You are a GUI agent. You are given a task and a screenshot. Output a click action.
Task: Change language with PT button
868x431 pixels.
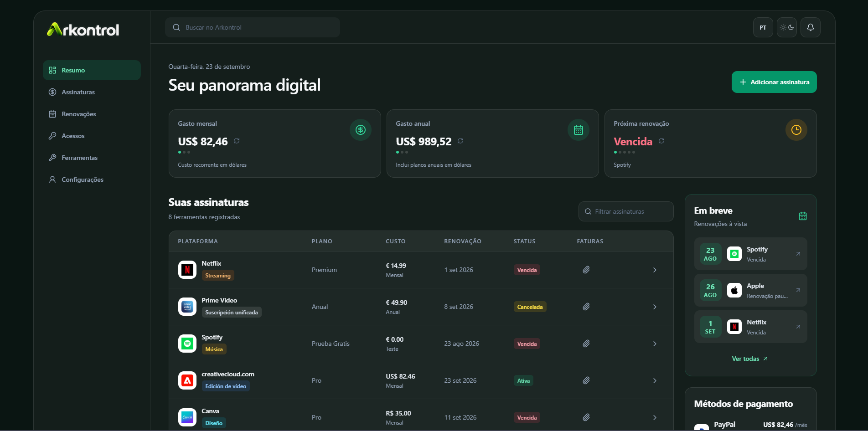763,27
